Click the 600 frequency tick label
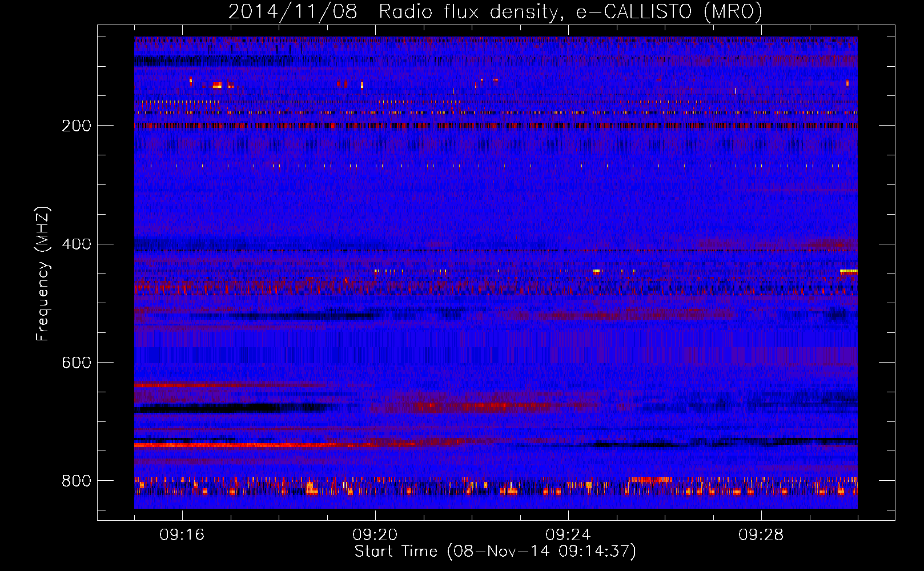 [76, 363]
